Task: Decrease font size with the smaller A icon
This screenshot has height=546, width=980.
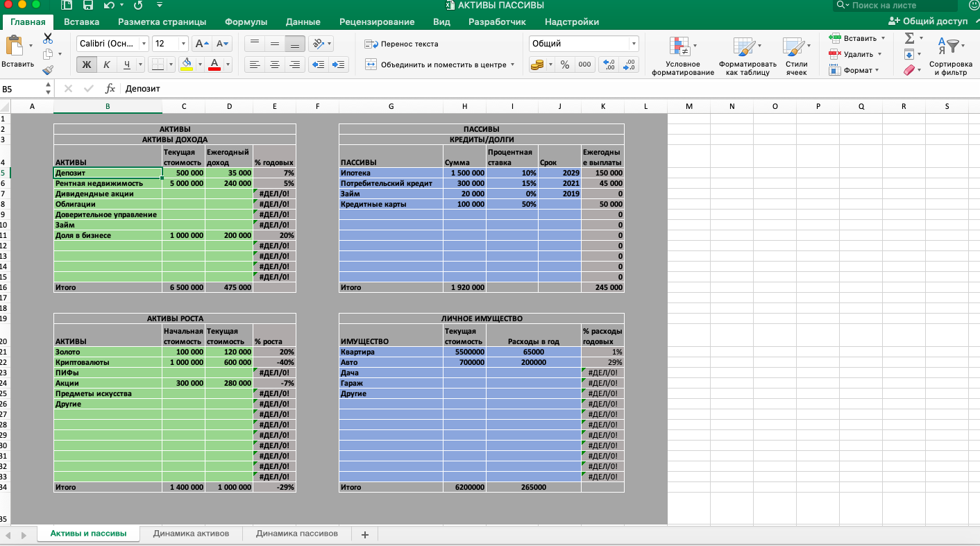Action: (222, 44)
